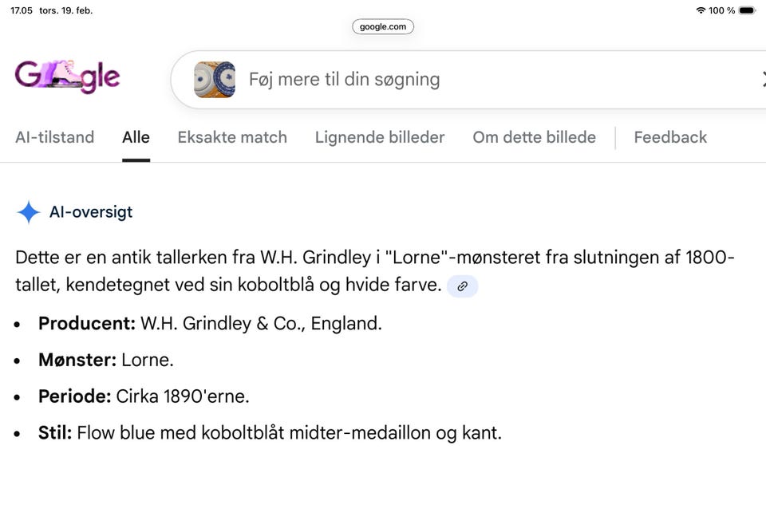
Task: Open the Om dette billede tab
Action: click(x=534, y=137)
